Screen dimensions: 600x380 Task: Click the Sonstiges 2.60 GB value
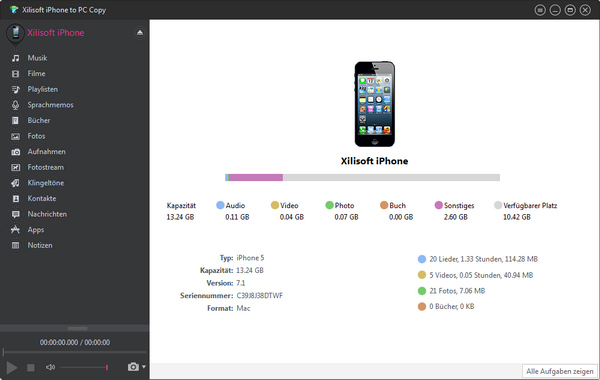[x=455, y=217]
